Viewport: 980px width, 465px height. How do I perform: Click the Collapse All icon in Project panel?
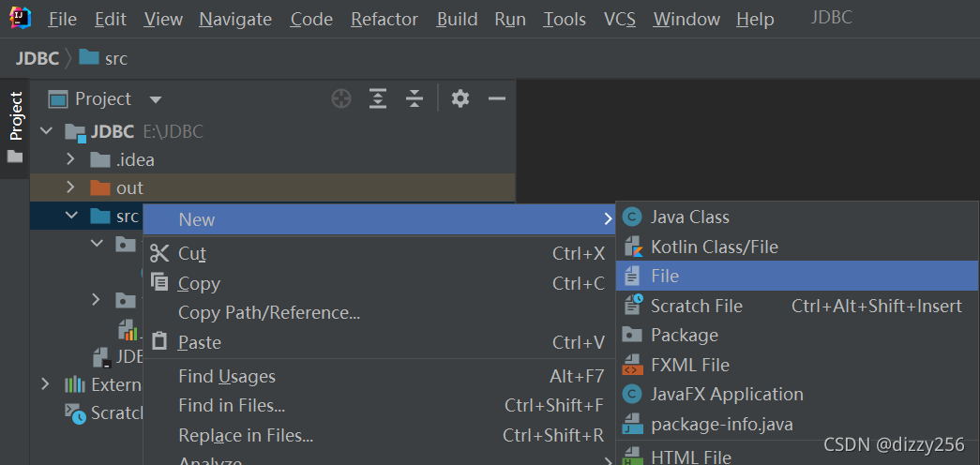(414, 98)
